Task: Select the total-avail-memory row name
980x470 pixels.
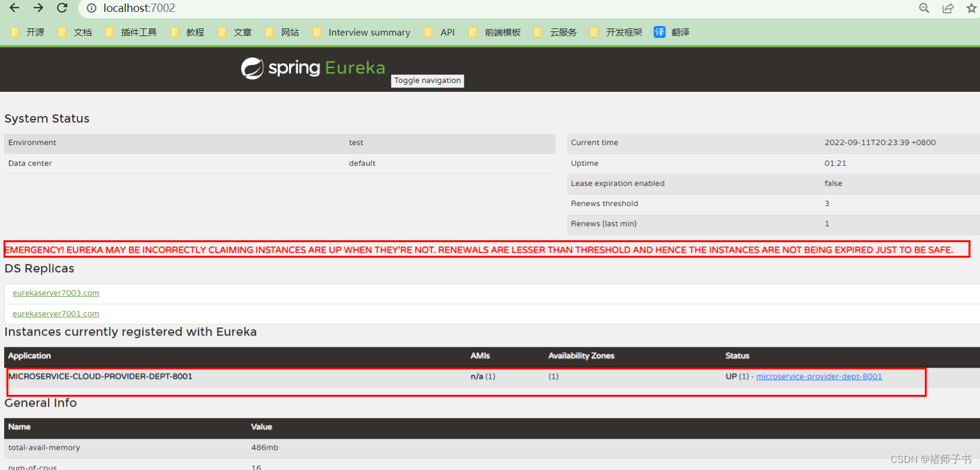Action: point(44,448)
